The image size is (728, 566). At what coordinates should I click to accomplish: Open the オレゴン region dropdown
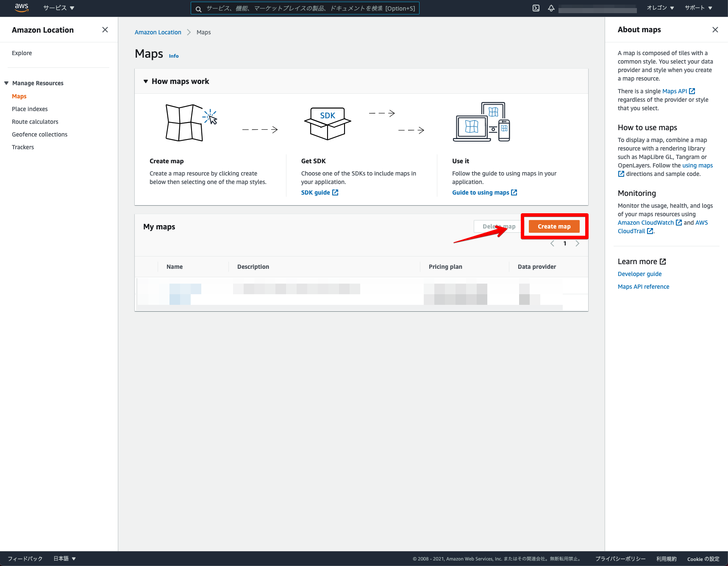[x=660, y=8]
